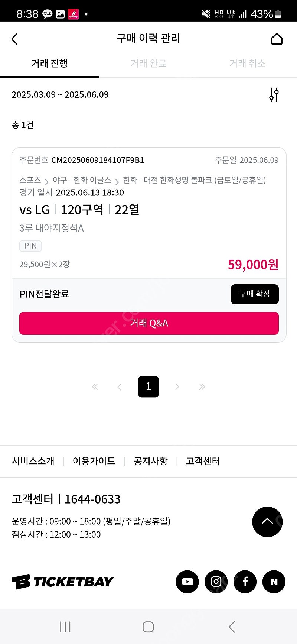The image size is (297, 644).
Task: Open TicketBay Facebook icon
Action: point(245,582)
